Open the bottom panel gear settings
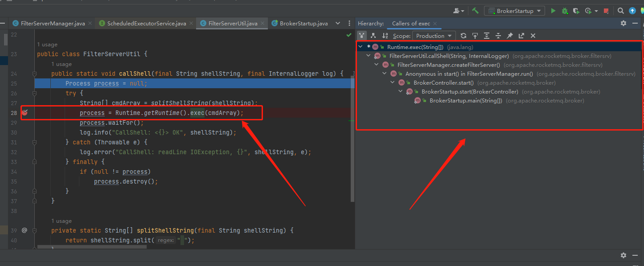 coord(623,255)
